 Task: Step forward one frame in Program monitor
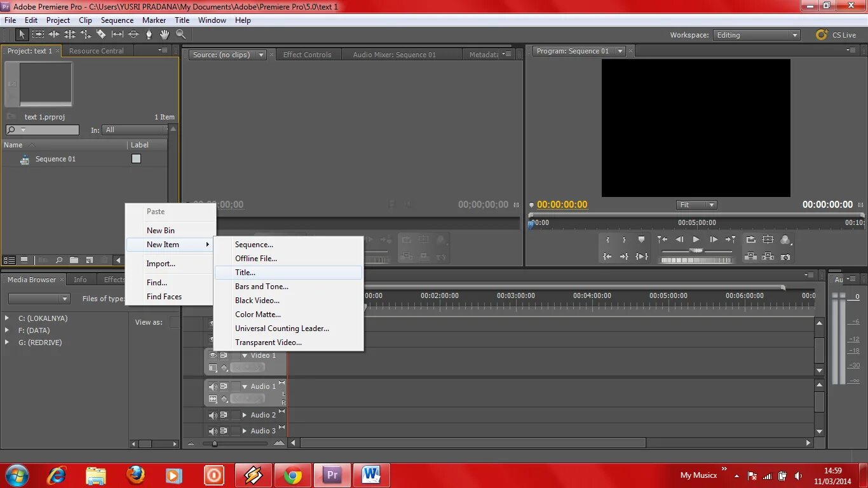[x=713, y=240]
